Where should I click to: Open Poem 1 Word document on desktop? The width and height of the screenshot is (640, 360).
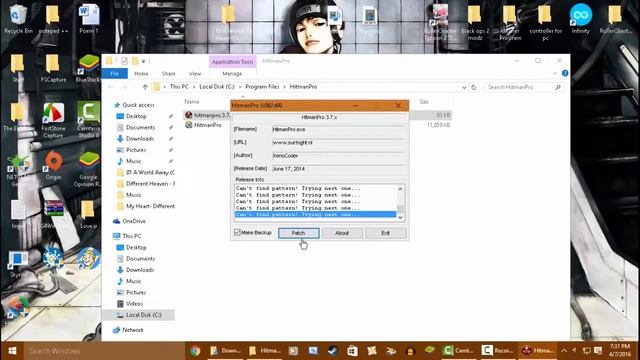coord(89,19)
